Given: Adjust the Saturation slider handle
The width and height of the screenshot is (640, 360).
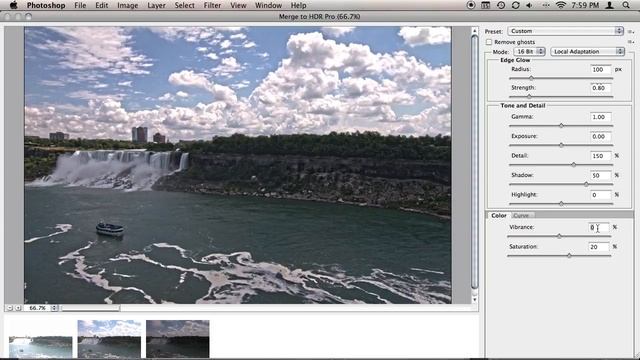Looking at the screenshot, I should [x=569, y=256].
